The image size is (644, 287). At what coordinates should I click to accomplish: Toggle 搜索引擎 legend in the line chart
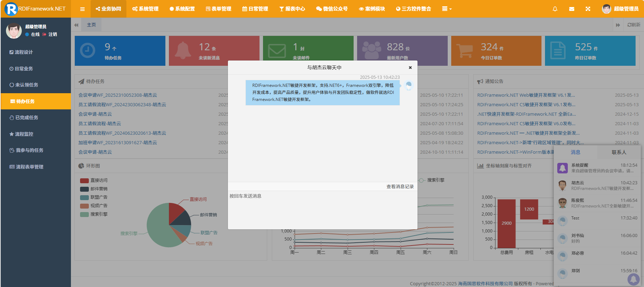pyautogui.click(x=431, y=180)
